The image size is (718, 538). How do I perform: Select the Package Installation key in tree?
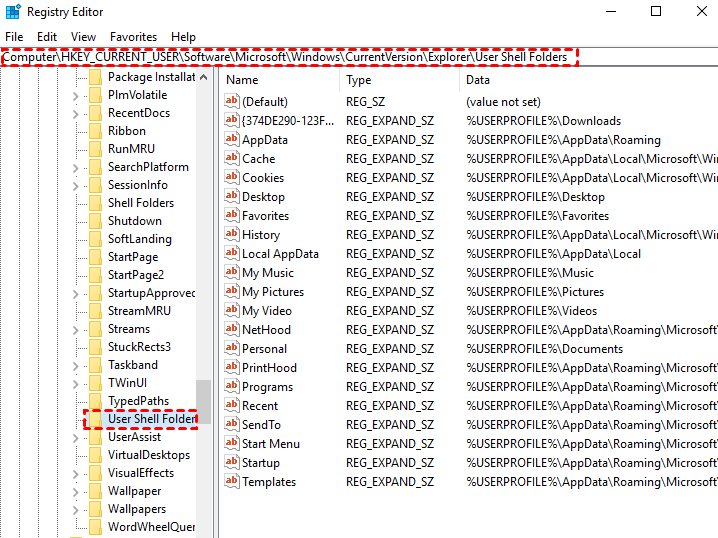pyautogui.click(x=151, y=77)
